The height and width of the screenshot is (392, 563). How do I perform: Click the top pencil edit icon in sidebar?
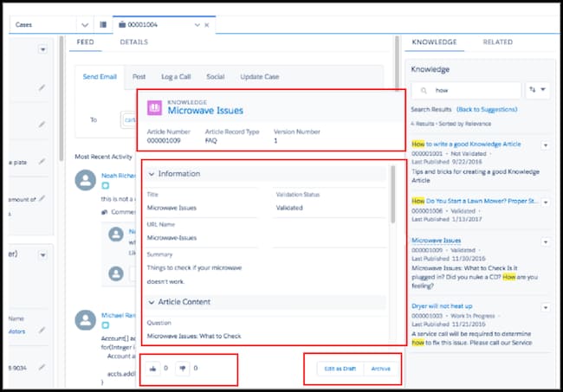point(42,87)
